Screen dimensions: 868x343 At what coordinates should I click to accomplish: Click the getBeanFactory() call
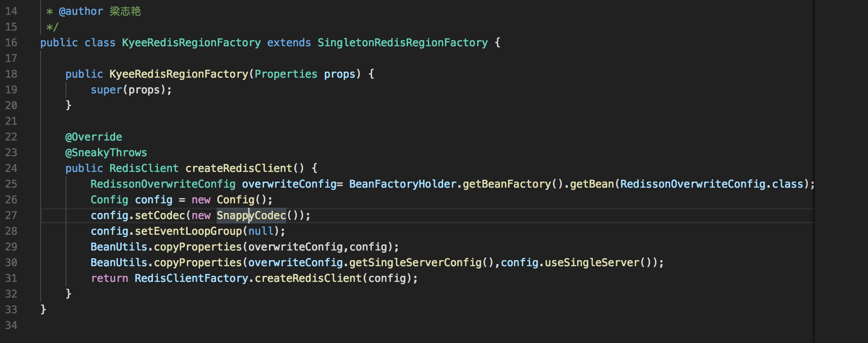[513, 184]
